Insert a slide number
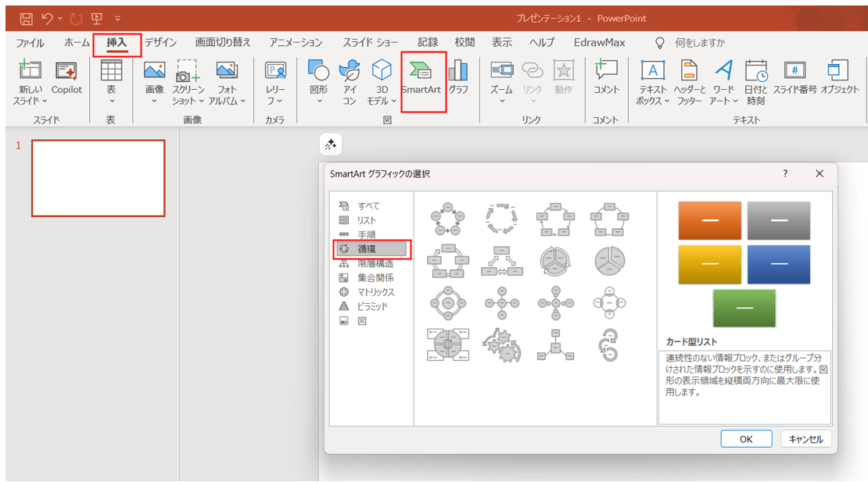Image resolution: width=868 pixels, height=482 pixels. pyautogui.click(x=797, y=78)
